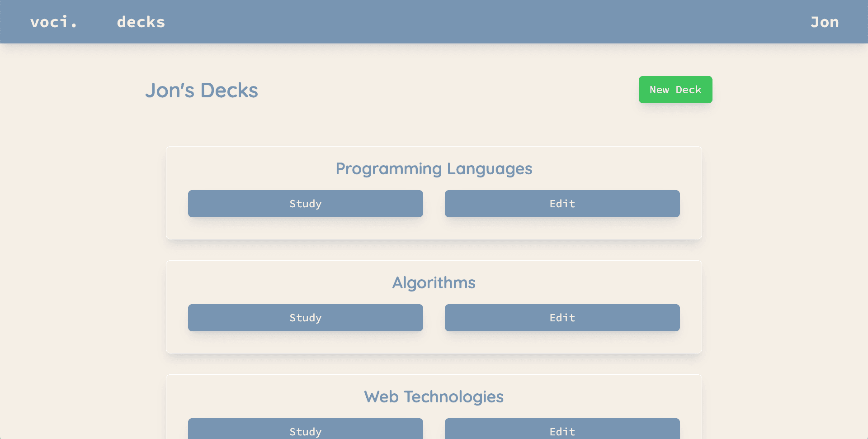The image size is (868, 439).
Task: Study the Web Technologies deck
Action: pyautogui.click(x=305, y=430)
